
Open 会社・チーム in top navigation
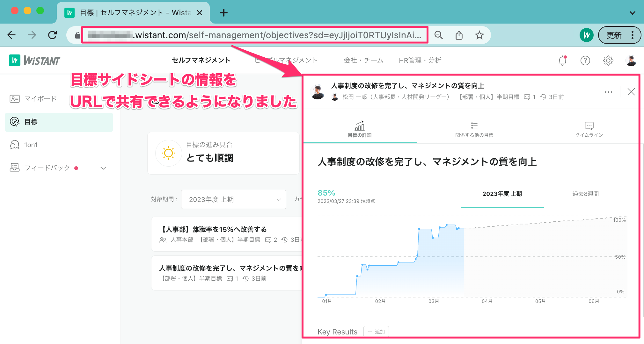[363, 60]
